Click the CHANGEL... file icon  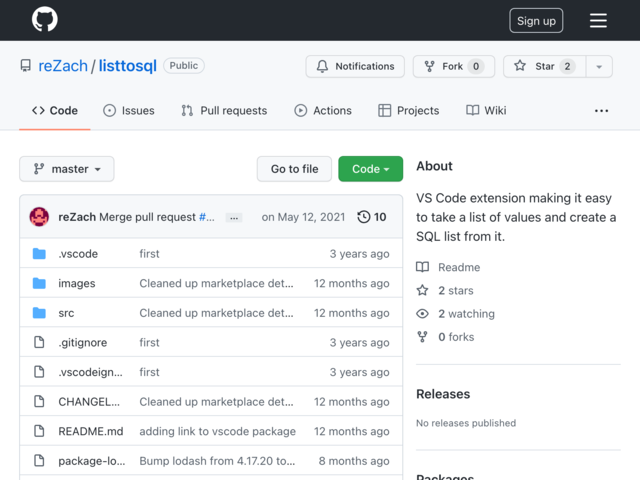coord(39,402)
